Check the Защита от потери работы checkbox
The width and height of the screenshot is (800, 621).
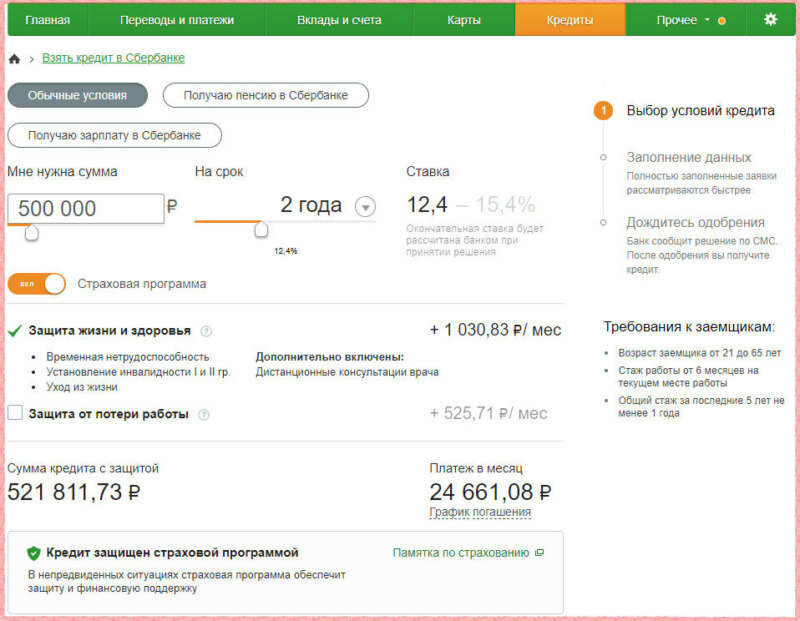15,412
